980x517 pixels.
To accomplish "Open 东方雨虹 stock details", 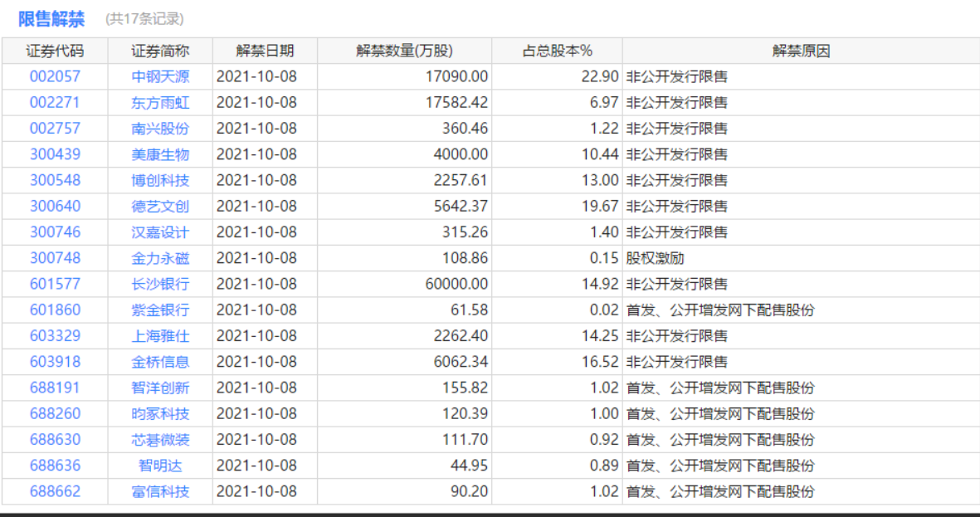I will (160, 103).
